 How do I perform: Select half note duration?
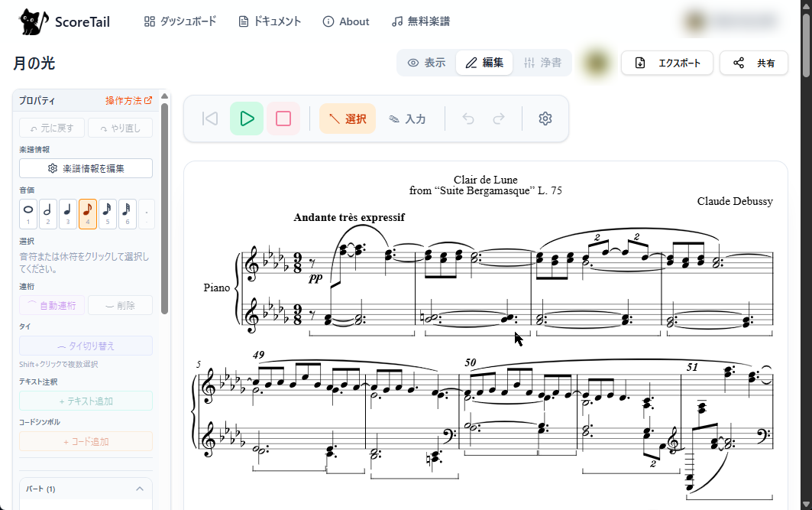click(x=48, y=213)
